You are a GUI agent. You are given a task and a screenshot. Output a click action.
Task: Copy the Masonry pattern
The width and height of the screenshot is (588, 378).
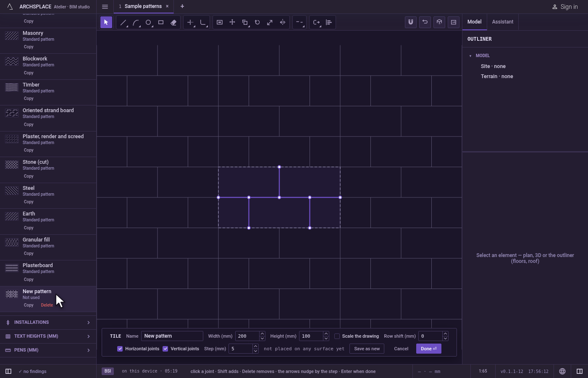29,47
